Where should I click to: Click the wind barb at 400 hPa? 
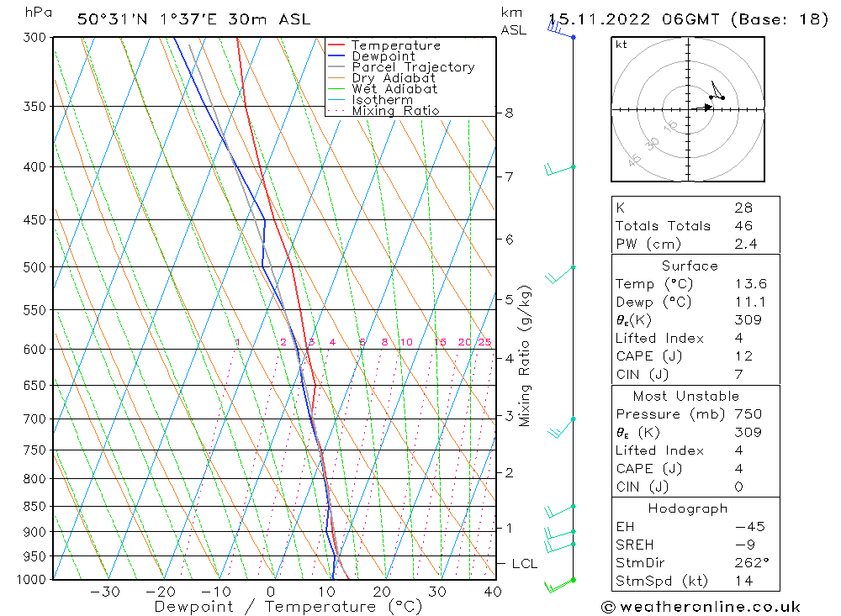[x=559, y=170]
